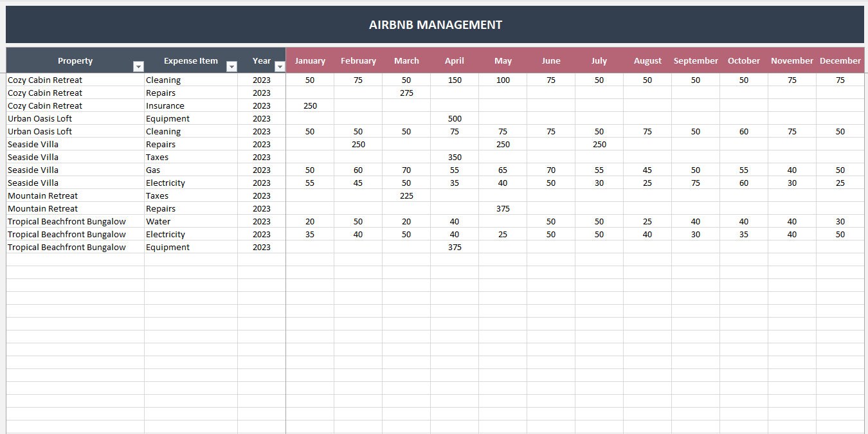Click the February column header
The image size is (868, 434).
pos(358,60)
